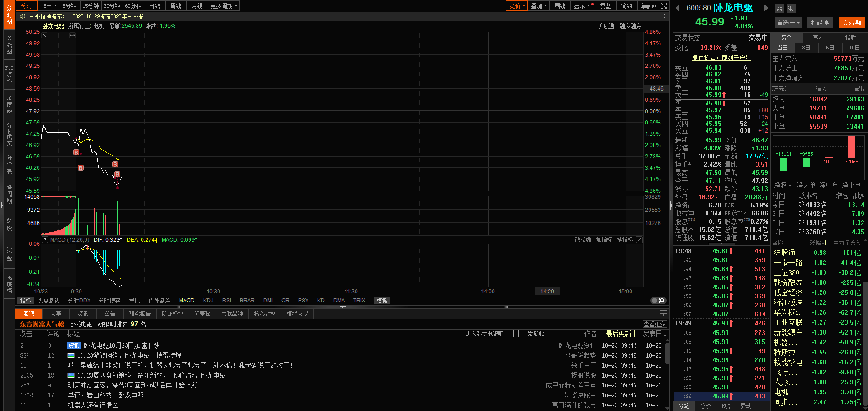
Task: Click the 净小单 red flow bar
Action: coord(852,147)
